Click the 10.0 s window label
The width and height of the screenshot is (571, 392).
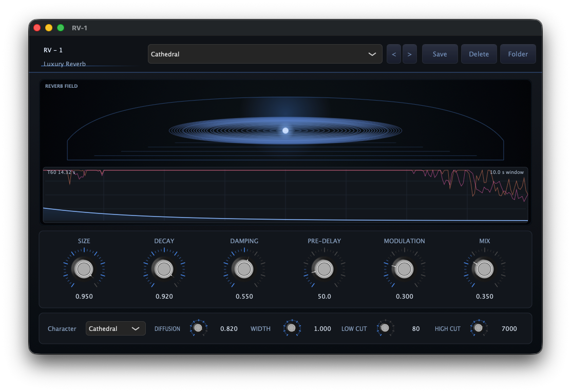point(506,172)
